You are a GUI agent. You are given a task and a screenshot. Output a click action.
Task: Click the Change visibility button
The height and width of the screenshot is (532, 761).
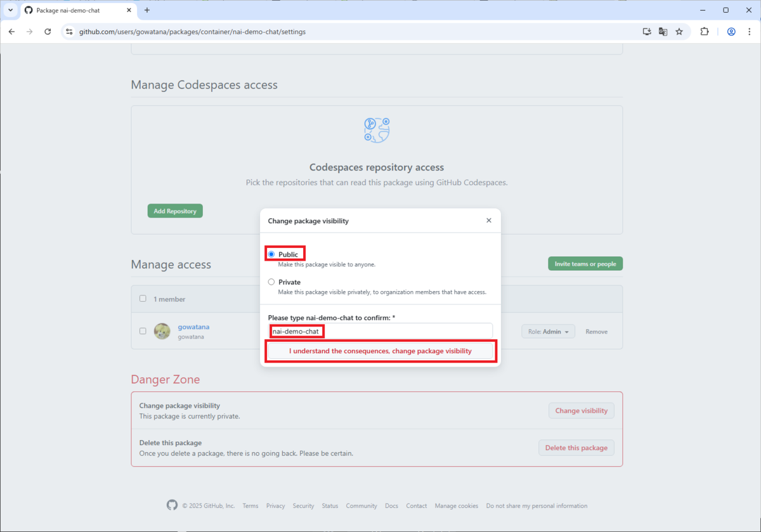point(582,410)
